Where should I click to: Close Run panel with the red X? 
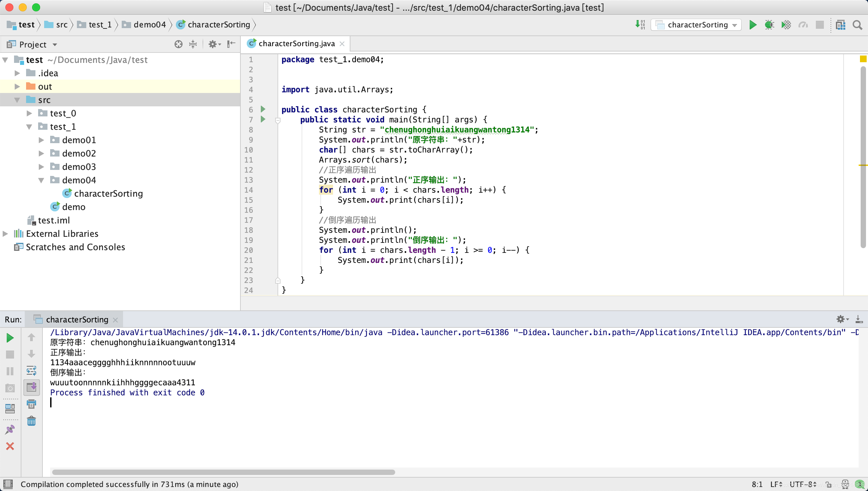10,446
